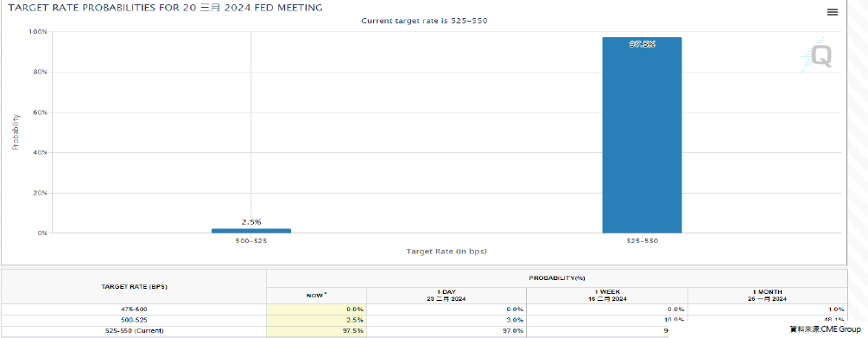Click the '60%' y-axis tick label
868x338 pixels.
[40, 112]
